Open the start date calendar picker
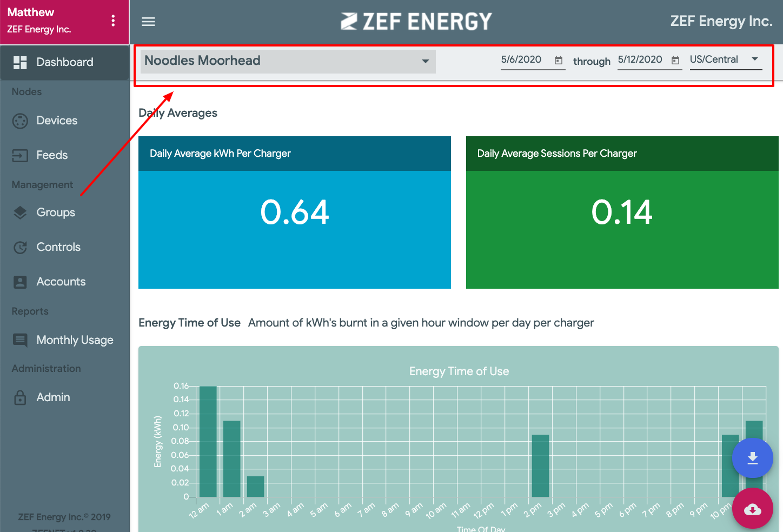 (x=559, y=60)
